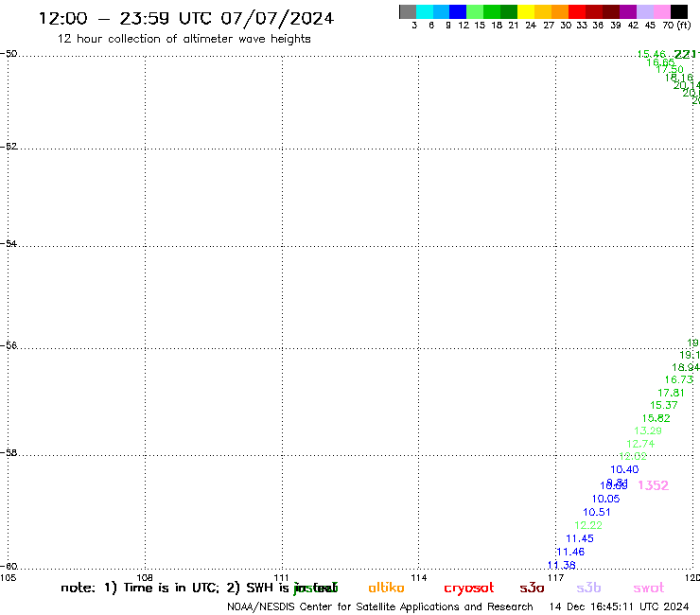Click the pink 1352 data value
The height and width of the screenshot is (615, 700).
653,485
